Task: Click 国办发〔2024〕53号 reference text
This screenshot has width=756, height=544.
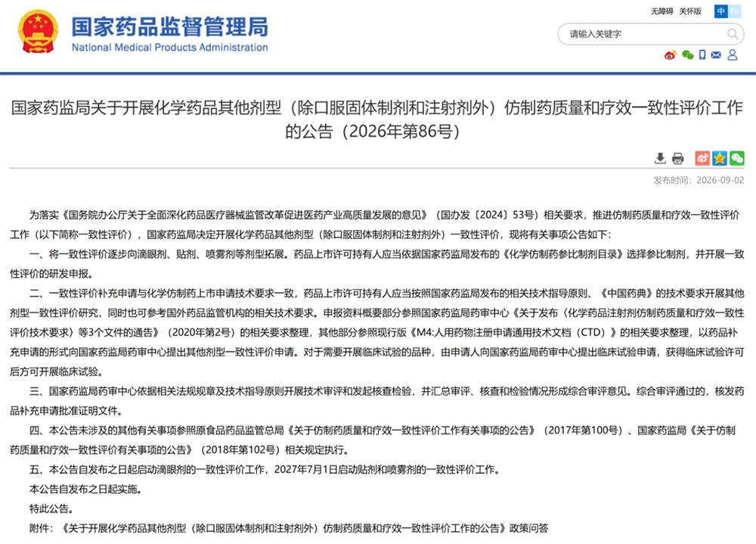Action: tap(486, 215)
